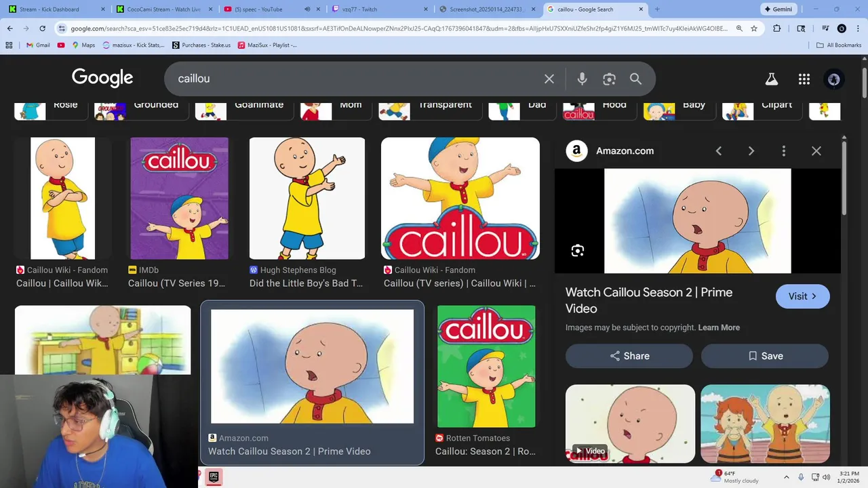Viewport: 868px width, 488px height.
Task: Open the Maps bookmark
Action: pos(83,45)
